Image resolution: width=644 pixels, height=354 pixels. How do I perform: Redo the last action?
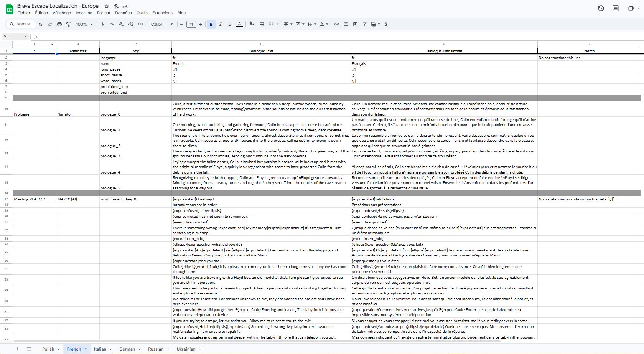50,24
